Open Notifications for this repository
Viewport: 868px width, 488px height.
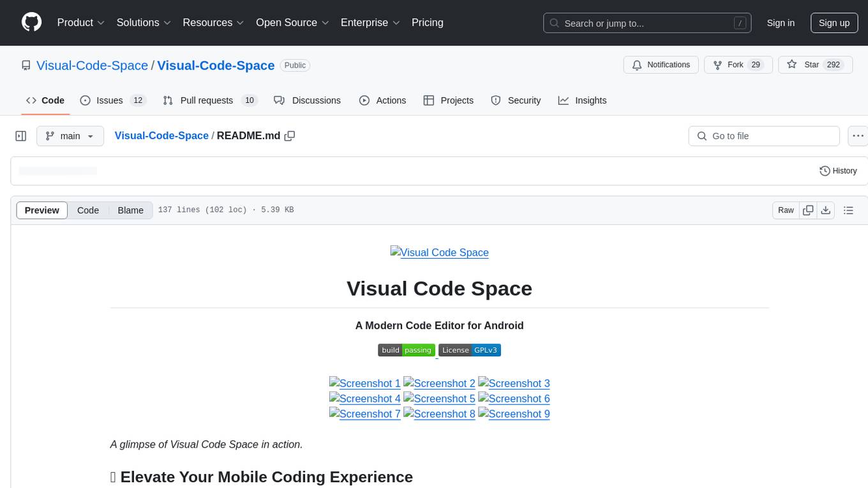[x=661, y=65]
